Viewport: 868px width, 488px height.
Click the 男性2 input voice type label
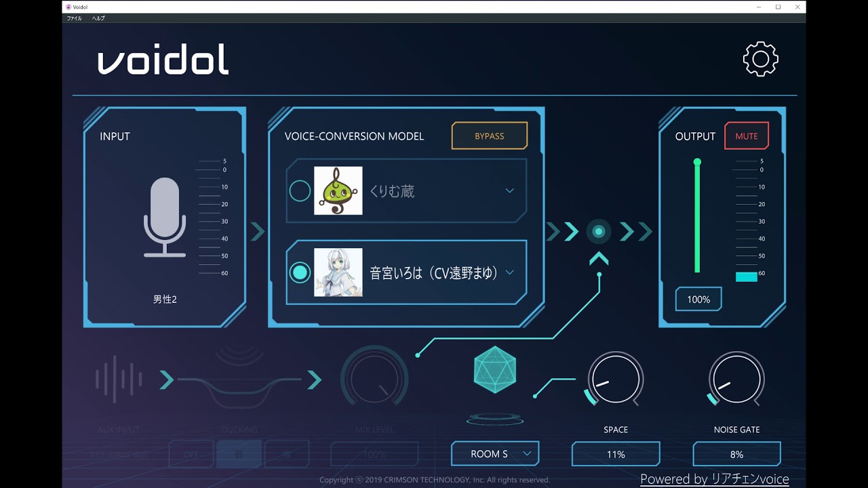[x=165, y=299]
